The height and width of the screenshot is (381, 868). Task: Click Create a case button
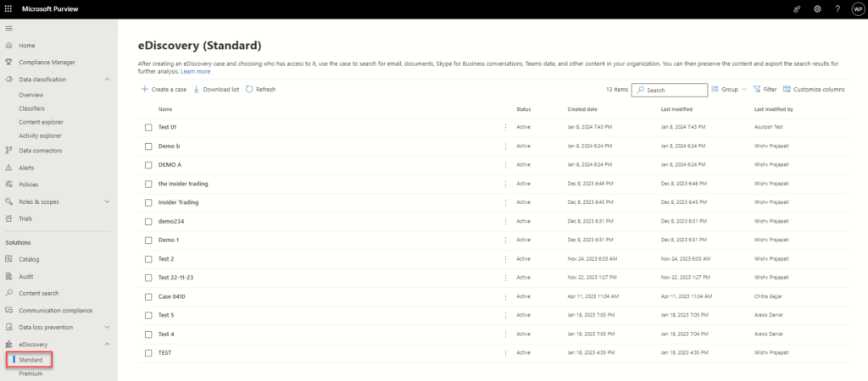pos(164,89)
